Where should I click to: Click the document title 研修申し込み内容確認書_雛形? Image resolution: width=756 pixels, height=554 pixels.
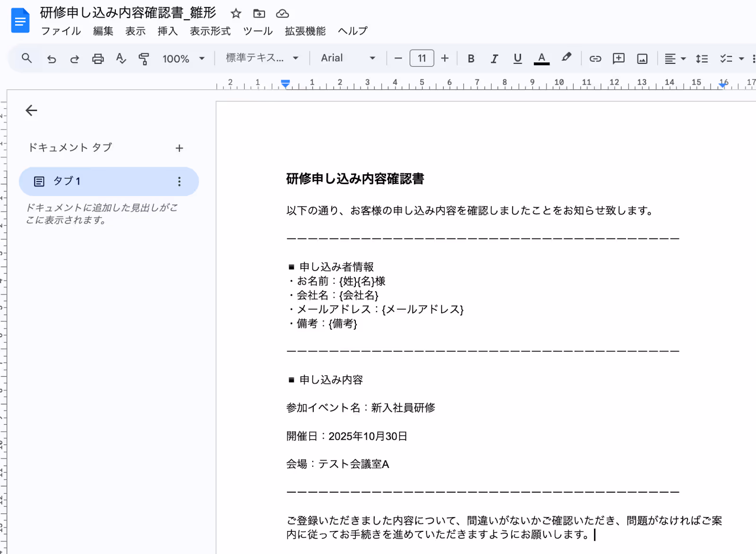tap(128, 13)
